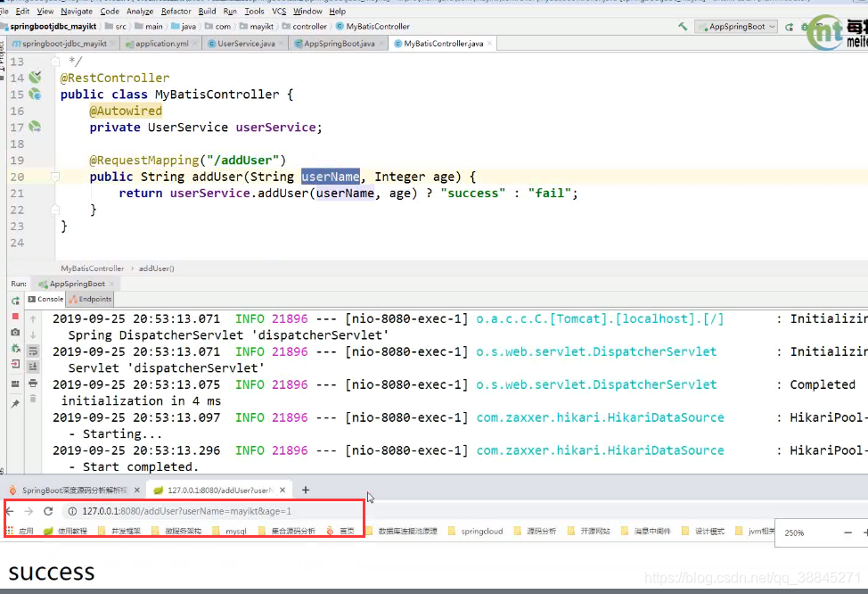Click the Spring bean gutter icon on line 14

[x=36, y=77]
